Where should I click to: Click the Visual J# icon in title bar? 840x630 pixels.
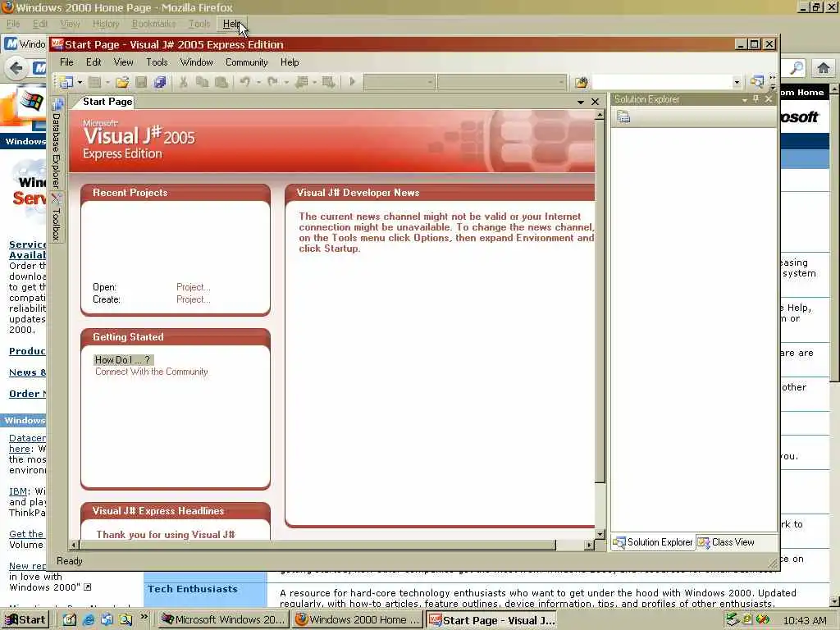[x=57, y=44]
